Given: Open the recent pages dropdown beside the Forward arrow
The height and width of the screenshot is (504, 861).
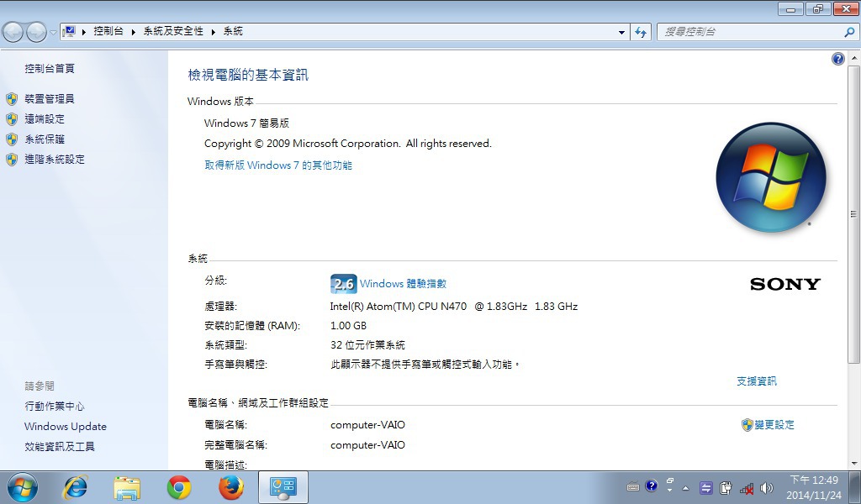Looking at the screenshot, I should pos(53,33).
